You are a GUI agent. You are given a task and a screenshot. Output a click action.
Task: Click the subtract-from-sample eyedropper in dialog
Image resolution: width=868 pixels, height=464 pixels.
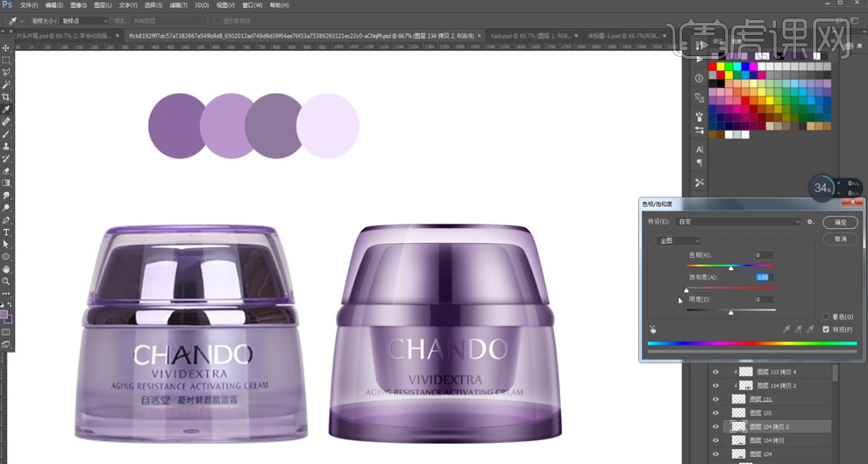(810, 330)
